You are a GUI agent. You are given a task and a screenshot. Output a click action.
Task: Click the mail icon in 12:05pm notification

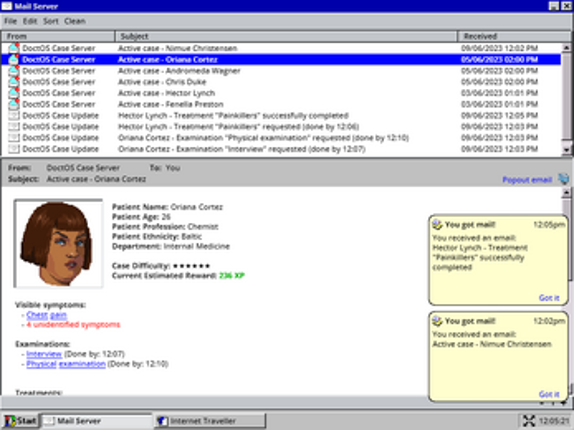[437, 224]
